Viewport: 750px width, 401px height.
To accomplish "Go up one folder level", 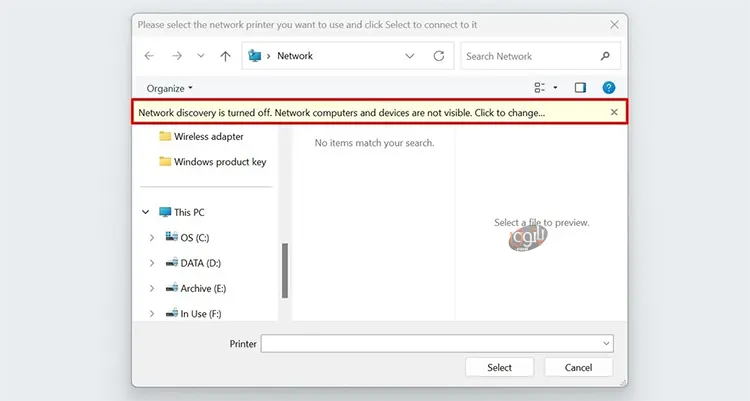I will 225,56.
